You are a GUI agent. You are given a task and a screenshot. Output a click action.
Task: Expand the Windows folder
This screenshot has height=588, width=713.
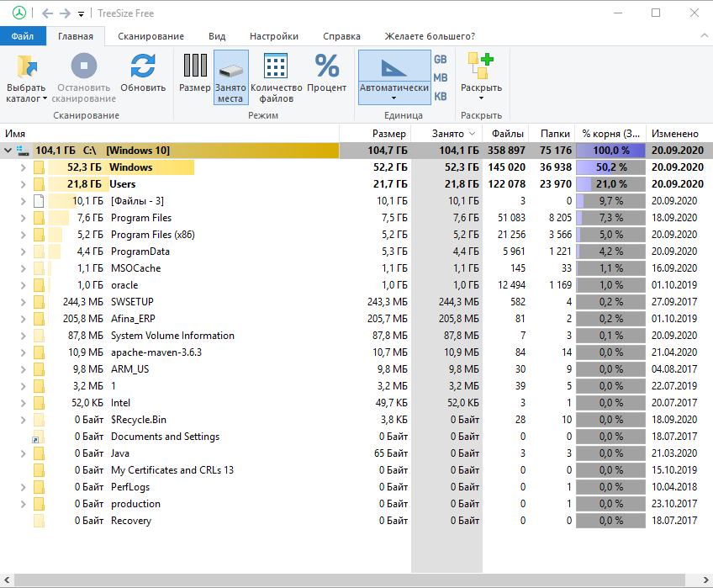pos(23,167)
